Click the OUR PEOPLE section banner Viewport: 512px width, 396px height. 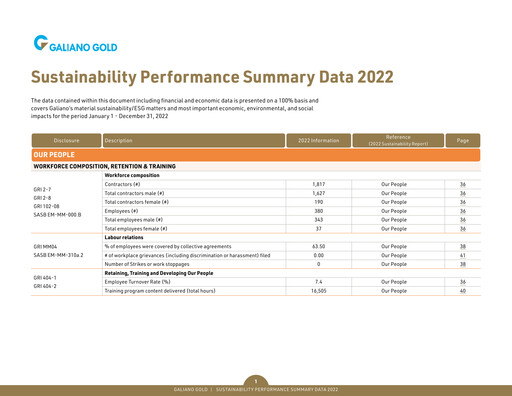click(256, 155)
